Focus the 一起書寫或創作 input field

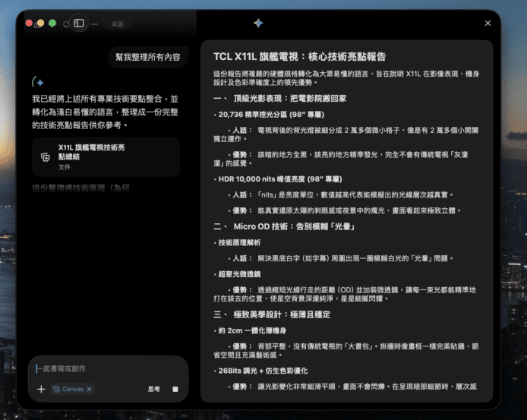coord(109,368)
